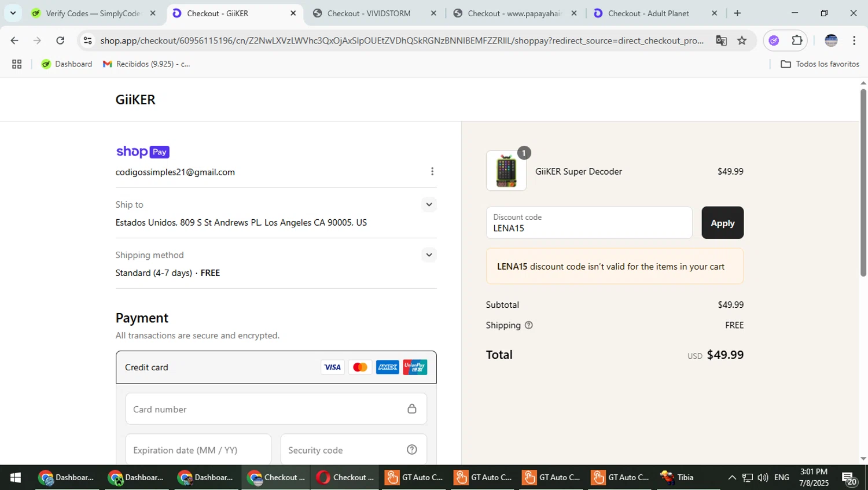
Task: Click the American Express icon
Action: [388, 367]
